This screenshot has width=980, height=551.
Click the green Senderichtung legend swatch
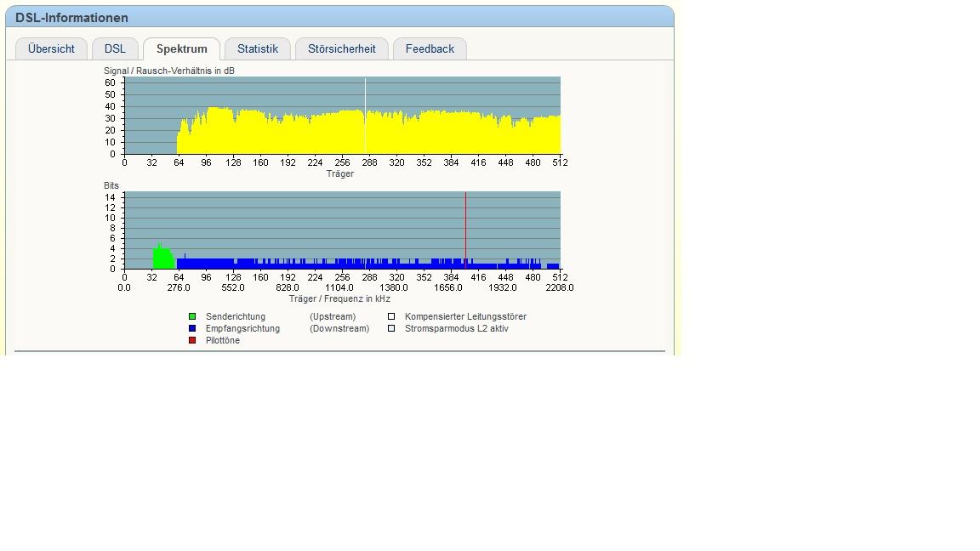point(192,316)
